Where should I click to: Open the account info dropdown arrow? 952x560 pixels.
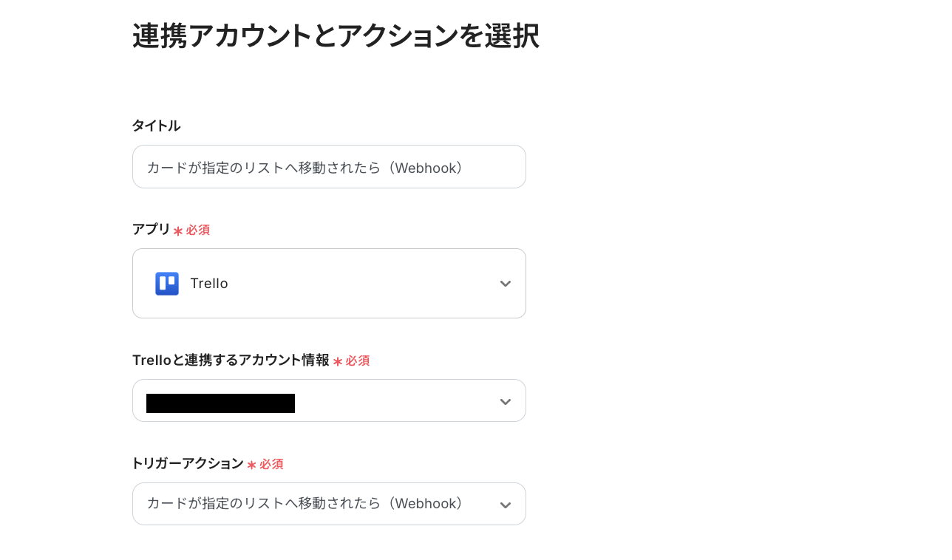pos(506,402)
